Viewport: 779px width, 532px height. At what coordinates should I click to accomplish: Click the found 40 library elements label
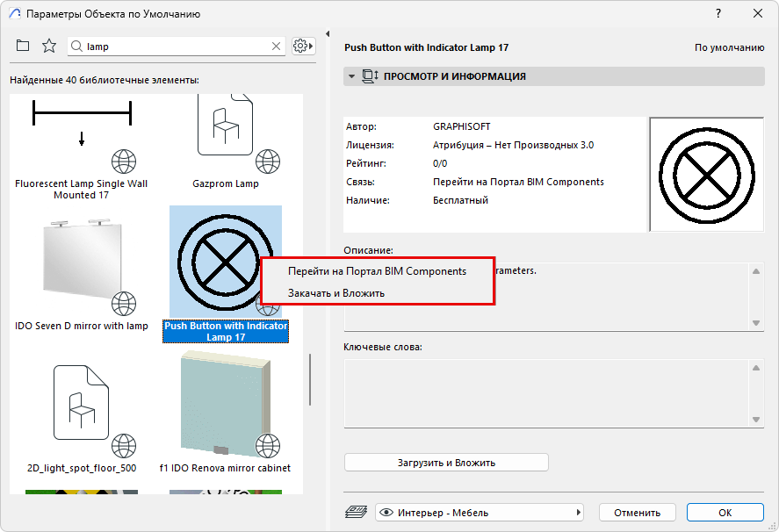105,80
